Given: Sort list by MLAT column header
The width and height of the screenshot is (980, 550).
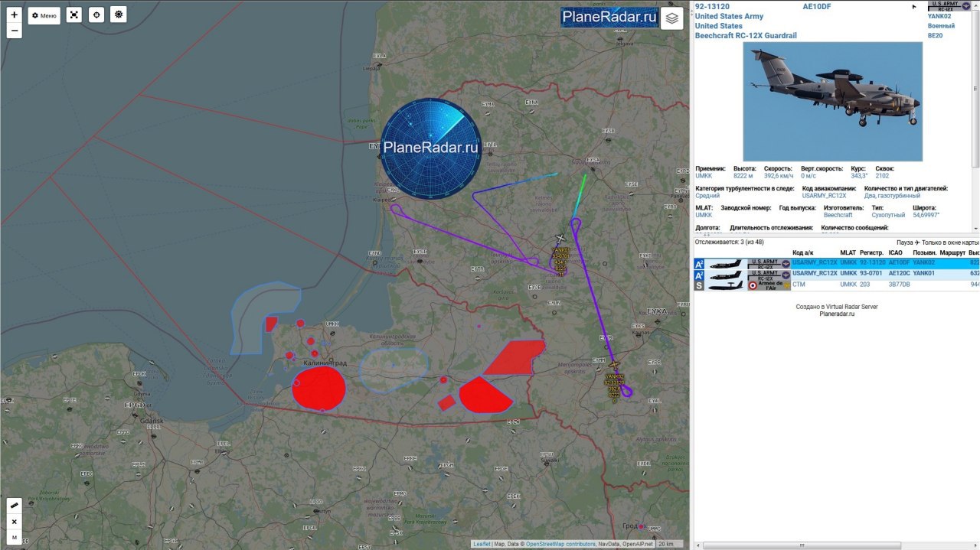Looking at the screenshot, I should pyautogui.click(x=848, y=252).
